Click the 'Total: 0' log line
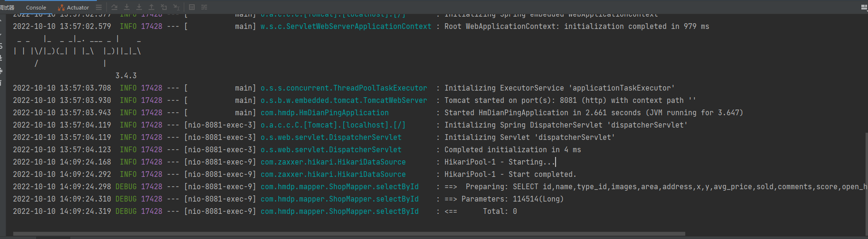 tap(500, 211)
